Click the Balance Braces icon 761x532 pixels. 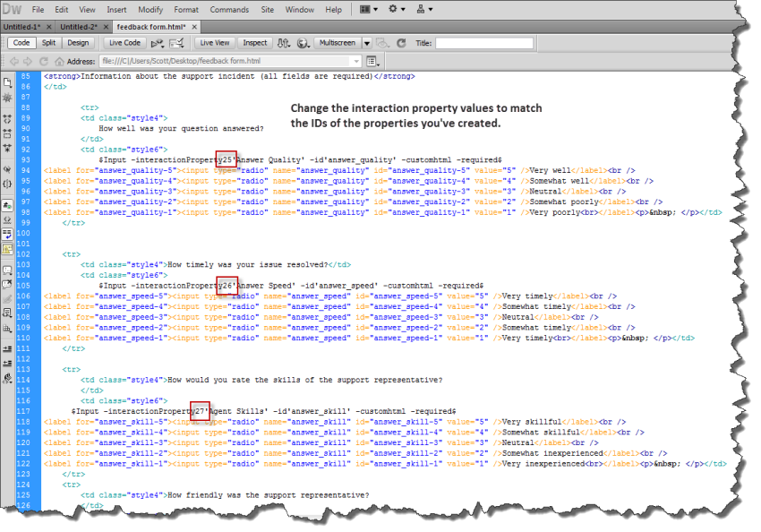tap(7, 184)
